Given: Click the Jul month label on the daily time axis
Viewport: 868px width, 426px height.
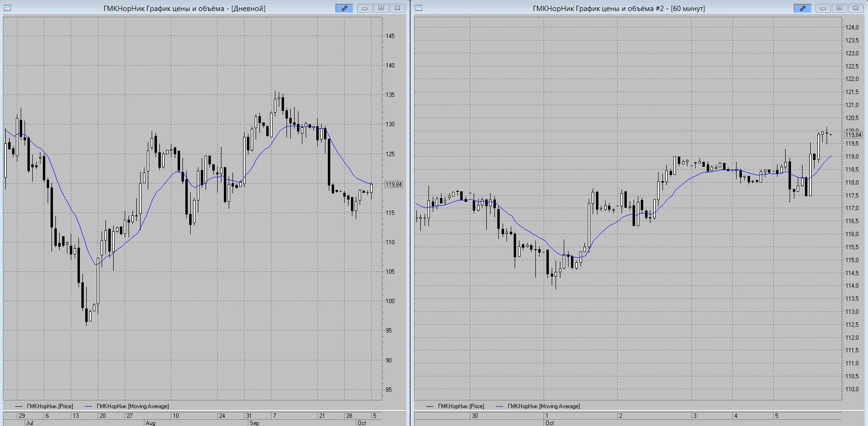Looking at the screenshot, I should click(29, 423).
